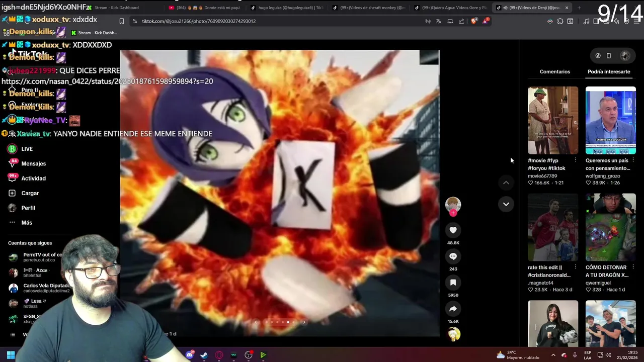Switch to the hugo leguiza TikTok tab

287,8
